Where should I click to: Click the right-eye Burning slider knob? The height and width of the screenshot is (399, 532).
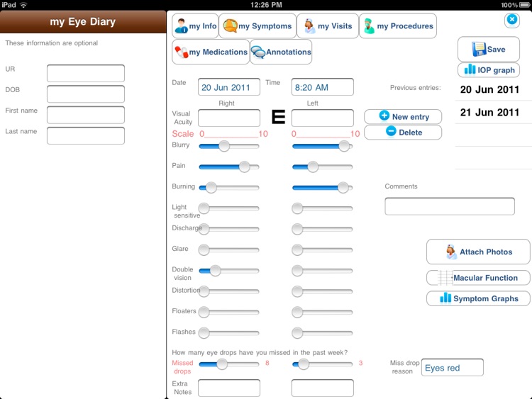point(211,188)
